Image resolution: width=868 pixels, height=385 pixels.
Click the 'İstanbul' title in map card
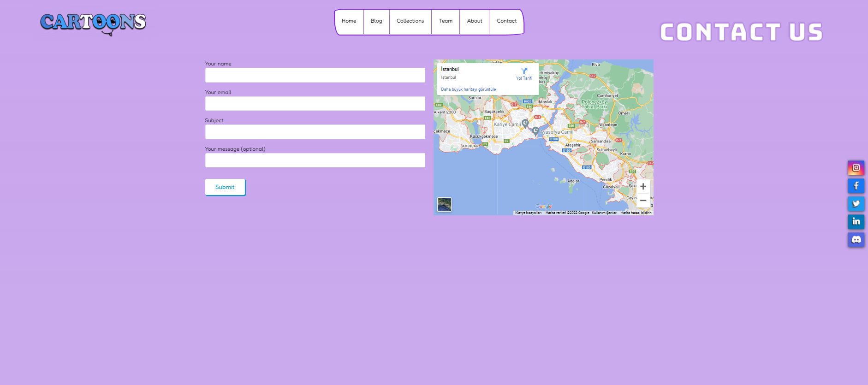coord(450,69)
